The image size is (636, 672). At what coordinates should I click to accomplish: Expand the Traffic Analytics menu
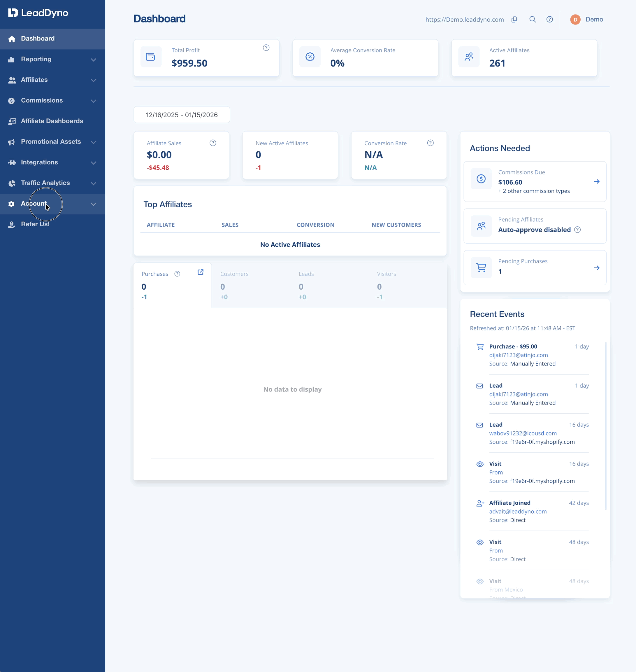52,183
